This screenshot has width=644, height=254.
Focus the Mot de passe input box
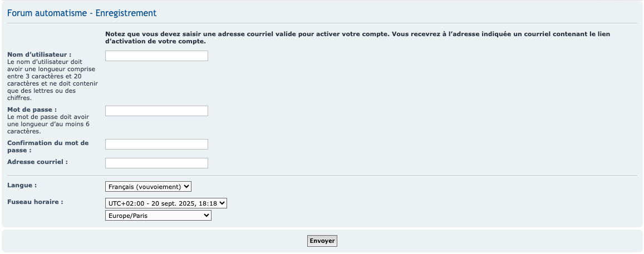[x=156, y=111]
